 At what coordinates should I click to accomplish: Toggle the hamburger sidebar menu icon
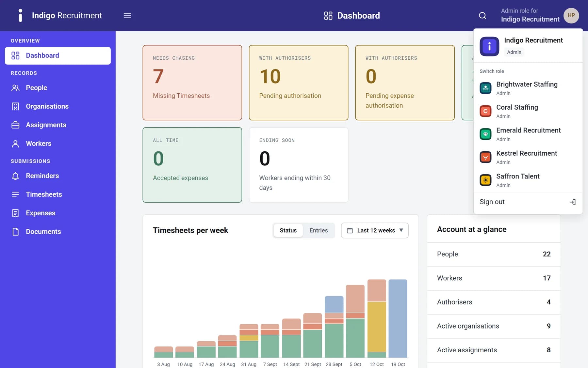pyautogui.click(x=127, y=16)
